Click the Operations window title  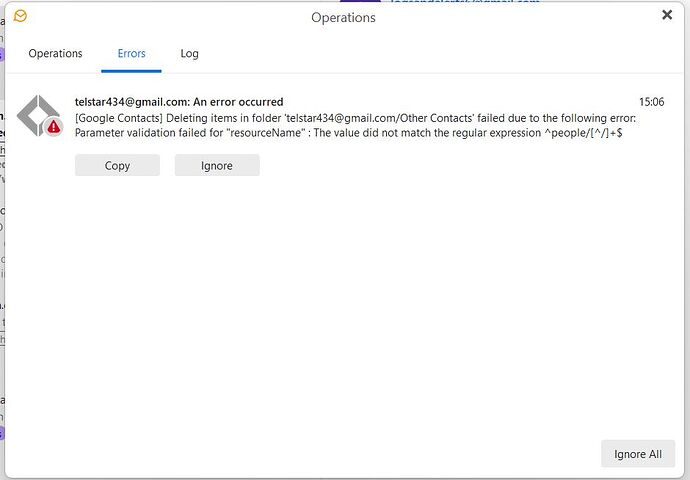point(343,18)
